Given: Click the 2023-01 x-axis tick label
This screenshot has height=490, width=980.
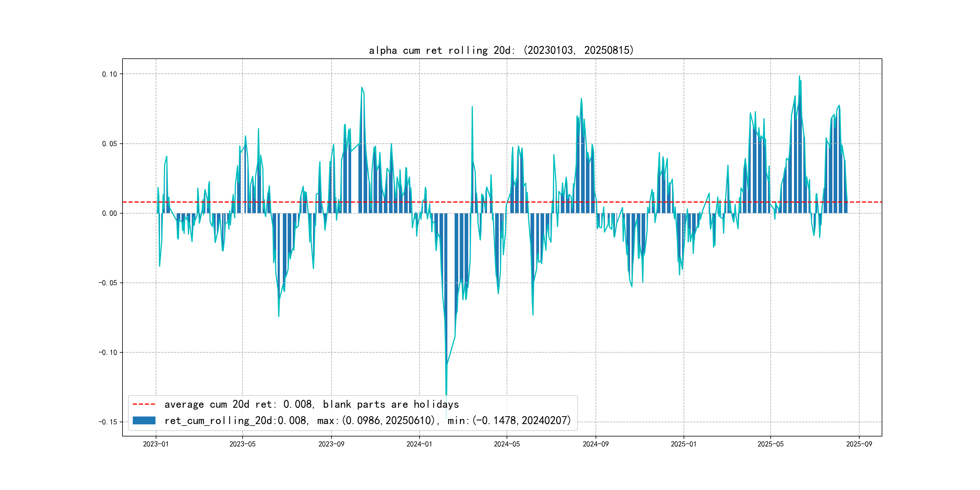Looking at the screenshot, I should [155, 444].
